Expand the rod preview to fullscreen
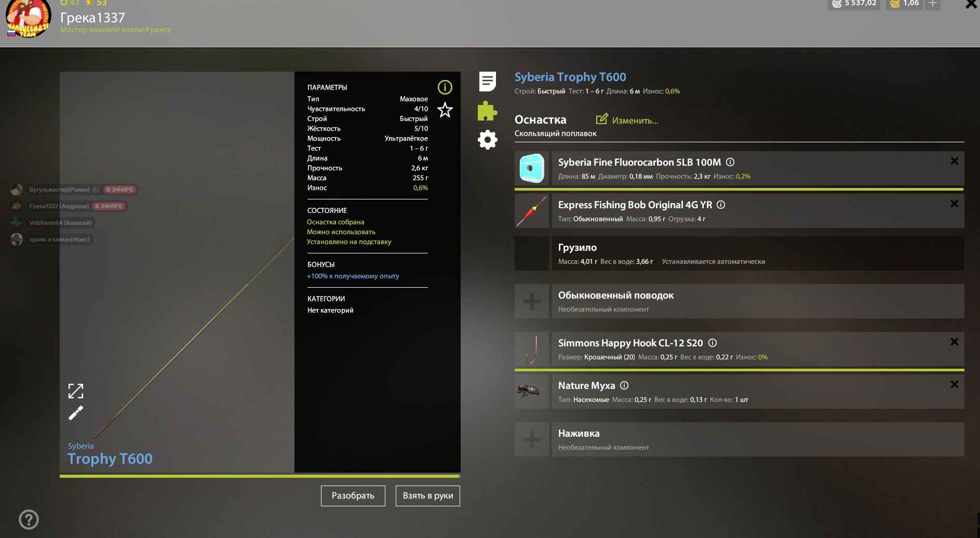Viewport: 980px width, 538px height. (76, 391)
